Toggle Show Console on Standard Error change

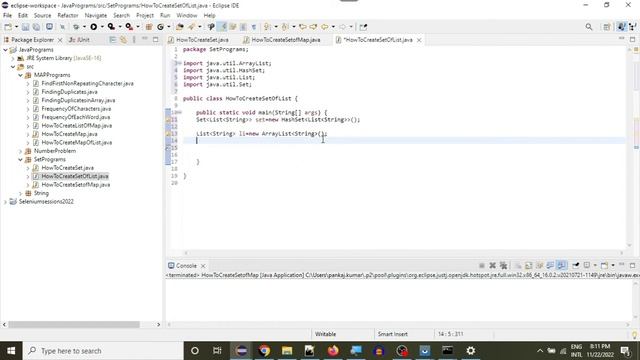pyautogui.click(x=562, y=266)
